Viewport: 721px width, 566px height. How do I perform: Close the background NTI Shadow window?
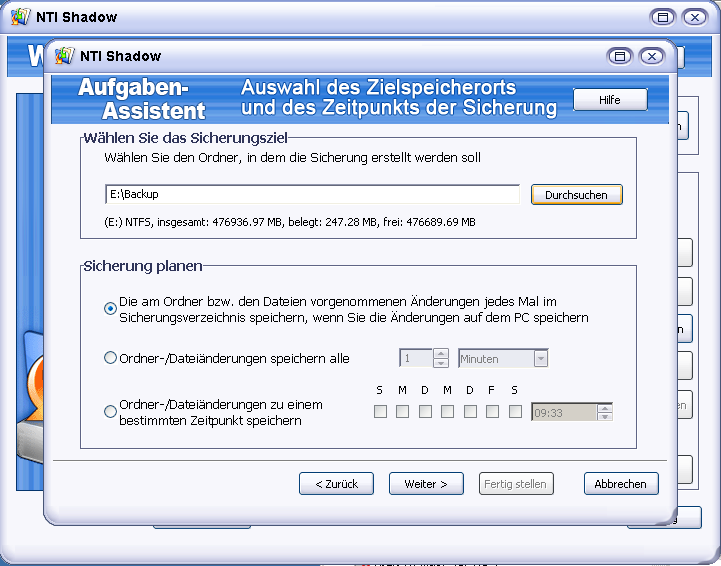pos(695,17)
